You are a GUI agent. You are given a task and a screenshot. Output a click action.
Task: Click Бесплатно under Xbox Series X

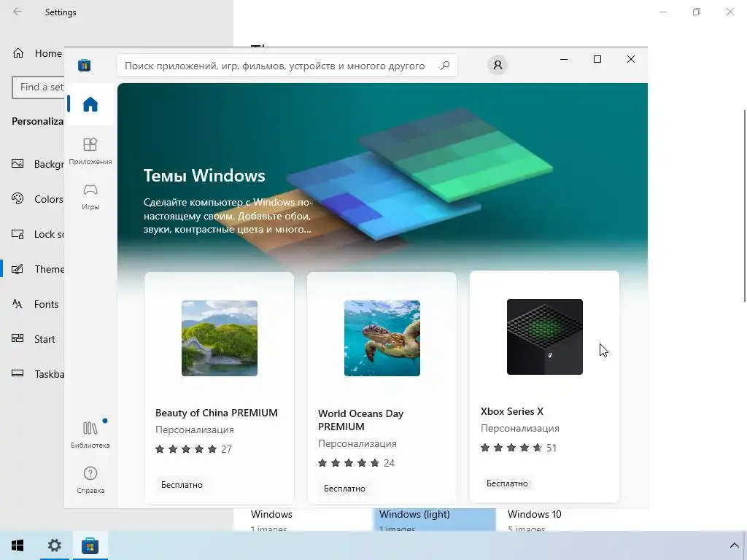click(508, 483)
